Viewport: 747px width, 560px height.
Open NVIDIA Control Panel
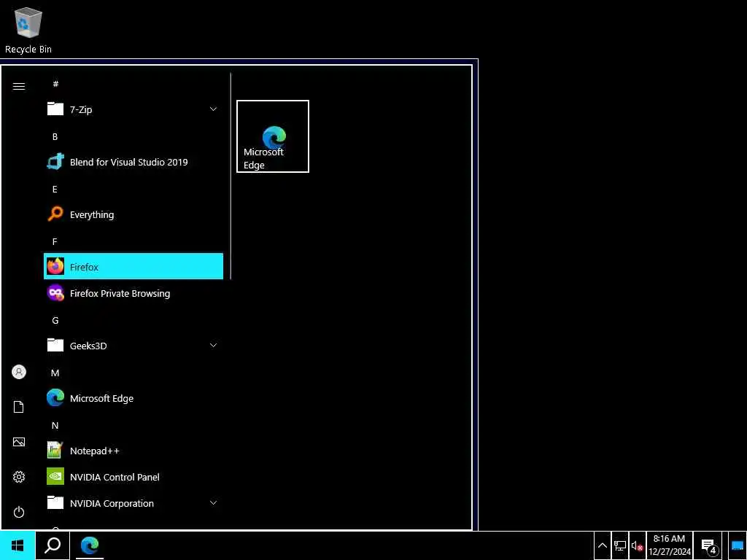pos(133,477)
